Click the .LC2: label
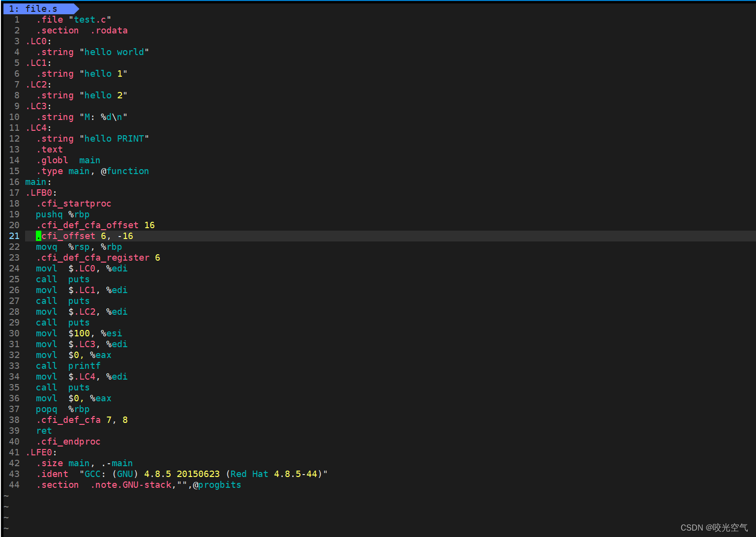The width and height of the screenshot is (756, 537). tap(38, 85)
